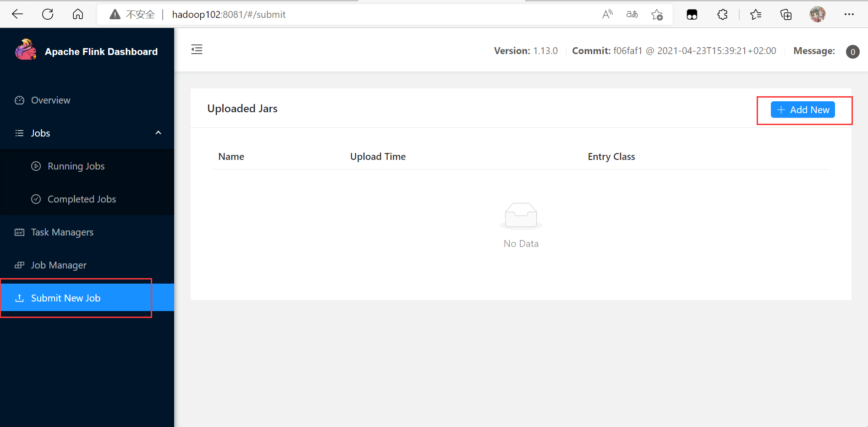Viewport: 868px width, 427px height.
Task: Click the plus icon on Add New
Action: [x=781, y=110]
